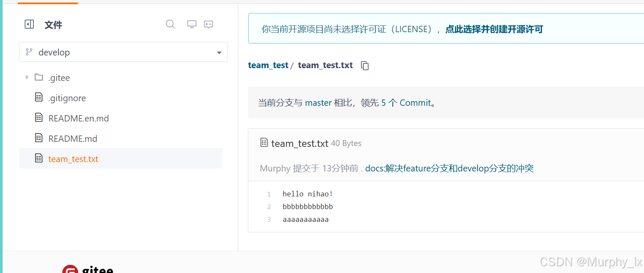
Task: Click the monitor icon in file panel header
Action: click(192, 24)
